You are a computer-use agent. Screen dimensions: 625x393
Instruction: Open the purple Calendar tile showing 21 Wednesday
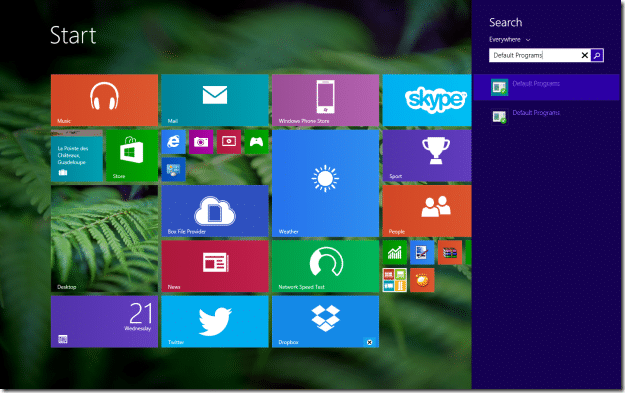(x=104, y=321)
